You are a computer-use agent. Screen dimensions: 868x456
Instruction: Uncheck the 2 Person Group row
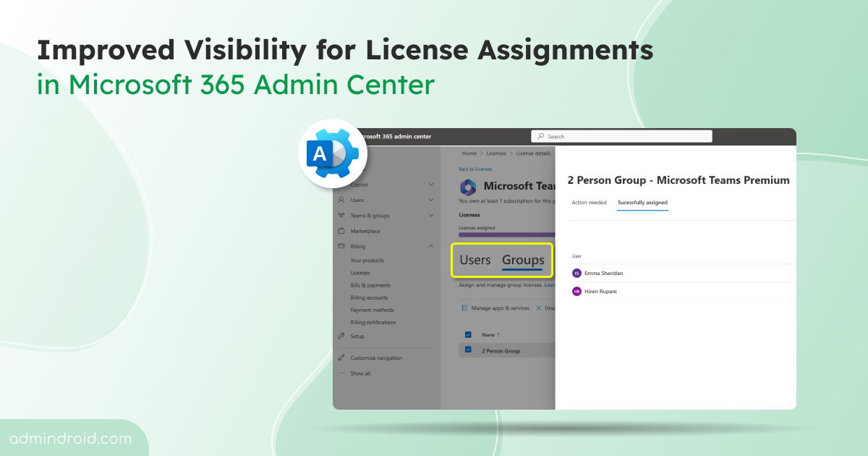coord(468,351)
